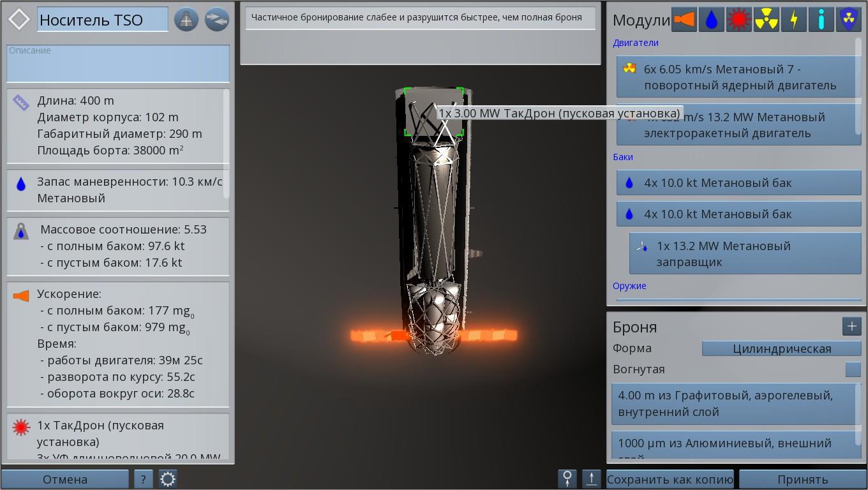Select the 6x Метановый 7 nuclear engine module
868x490 pixels.
(x=739, y=77)
